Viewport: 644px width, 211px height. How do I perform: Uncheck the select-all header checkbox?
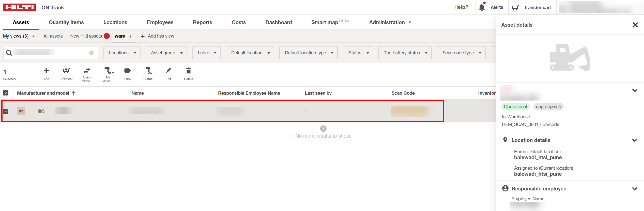(6, 93)
